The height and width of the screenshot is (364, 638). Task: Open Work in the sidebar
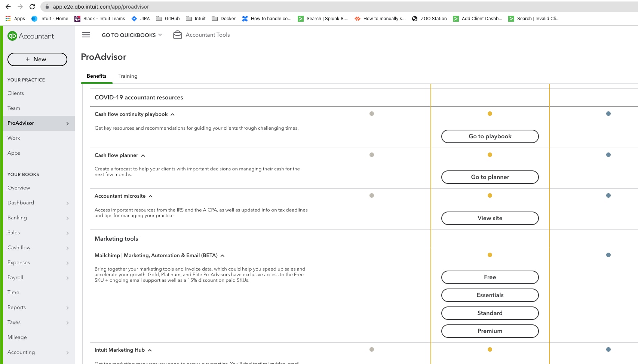tap(14, 138)
